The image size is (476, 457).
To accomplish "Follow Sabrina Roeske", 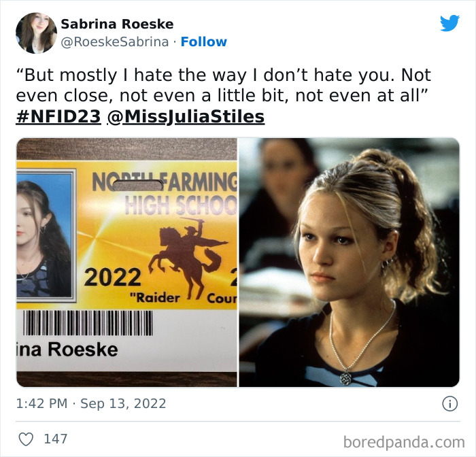I will coord(204,42).
